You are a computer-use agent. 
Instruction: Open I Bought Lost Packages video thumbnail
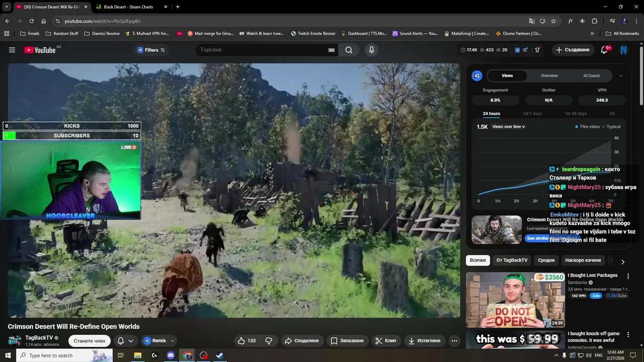click(x=515, y=300)
